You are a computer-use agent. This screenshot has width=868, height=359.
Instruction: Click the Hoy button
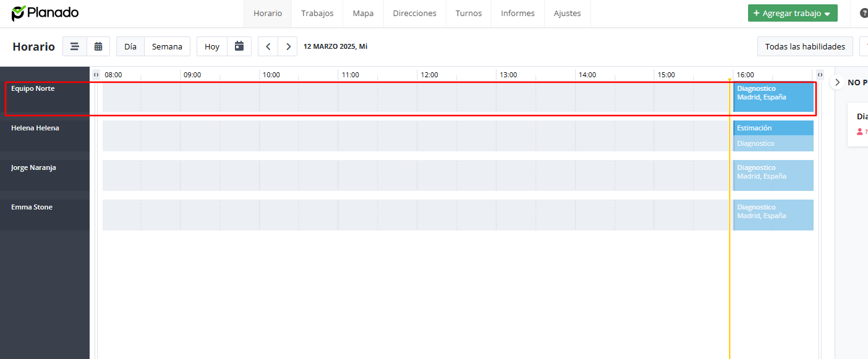point(212,46)
